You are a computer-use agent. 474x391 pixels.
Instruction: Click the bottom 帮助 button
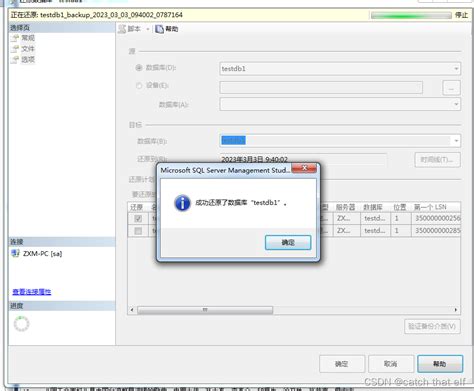click(x=440, y=364)
